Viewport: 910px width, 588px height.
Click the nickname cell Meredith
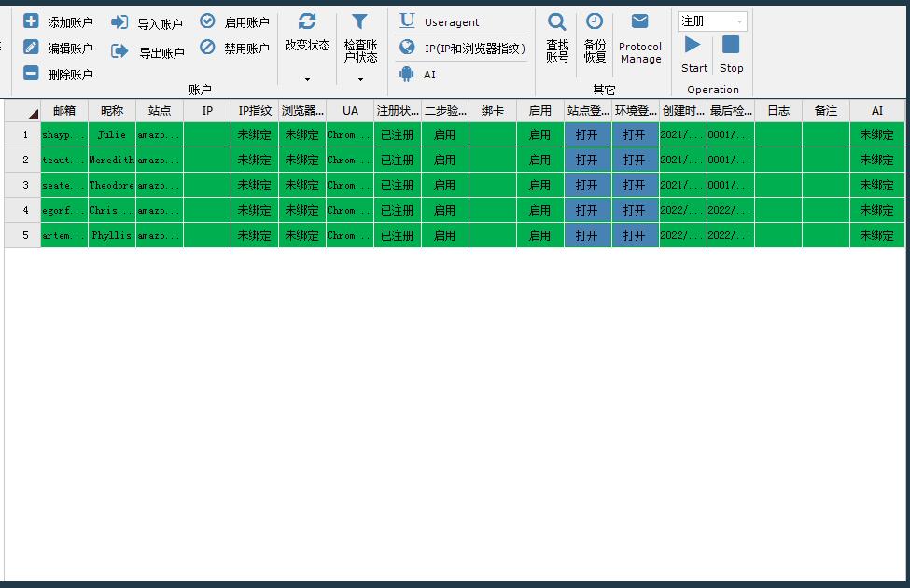click(x=112, y=160)
